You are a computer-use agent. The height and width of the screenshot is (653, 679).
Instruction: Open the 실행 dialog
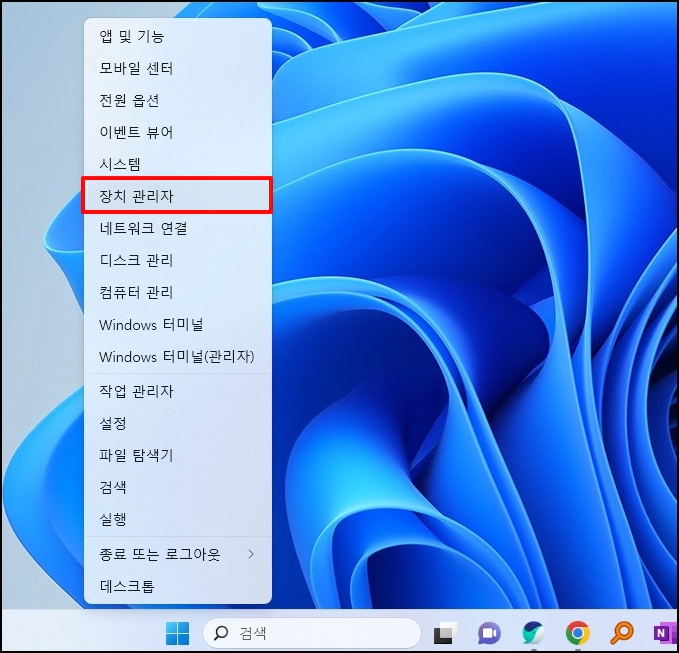(x=178, y=519)
